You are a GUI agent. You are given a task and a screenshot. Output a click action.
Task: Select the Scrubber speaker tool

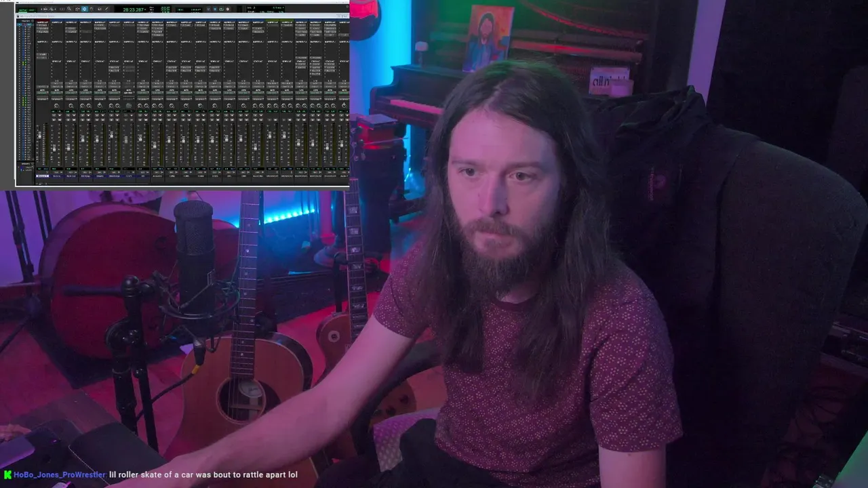click(100, 9)
